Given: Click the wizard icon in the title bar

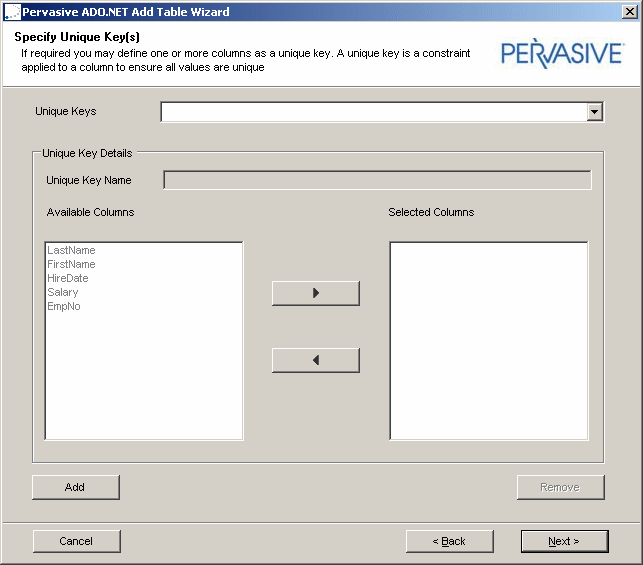Looking at the screenshot, I should pyautogui.click(x=11, y=12).
